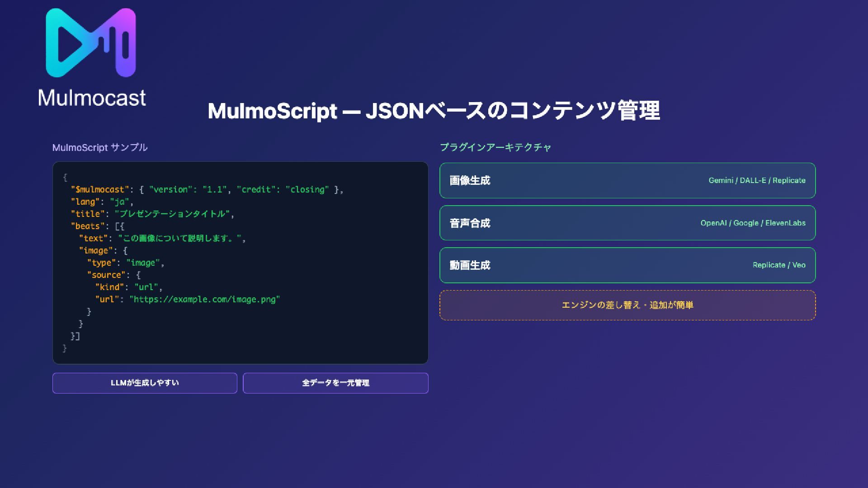Click the slide title MulmoScript — JSONベース
The width and height of the screenshot is (868, 488).
pyautogui.click(x=434, y=111)
